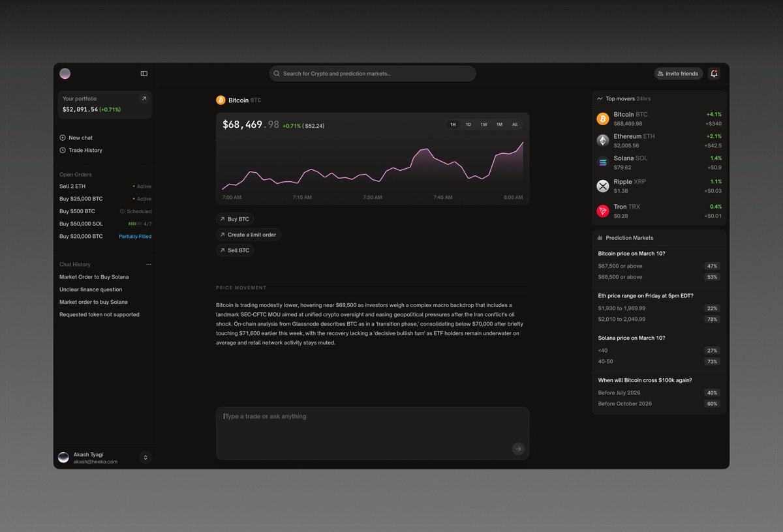Click the Tron $0.28 price in Top movers
This screenshot has height=532, width=783.
coord(621,216)
